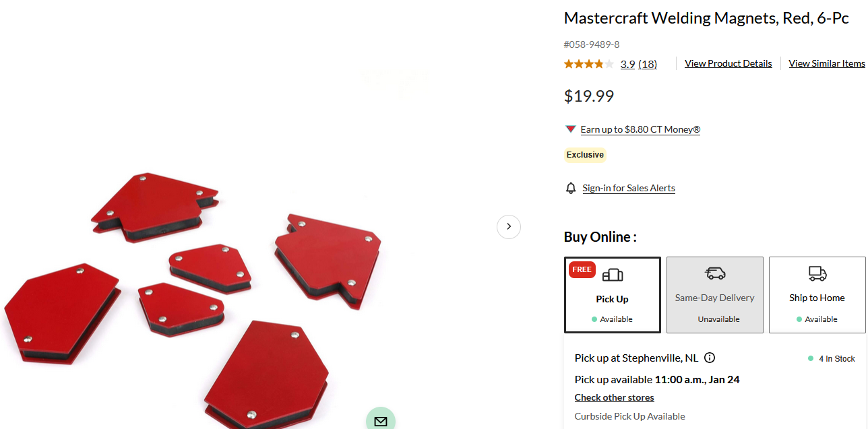Select the Same-Day Delivery option
The height and width of the screenshot is (429, 868).
[x=715, y=295]
